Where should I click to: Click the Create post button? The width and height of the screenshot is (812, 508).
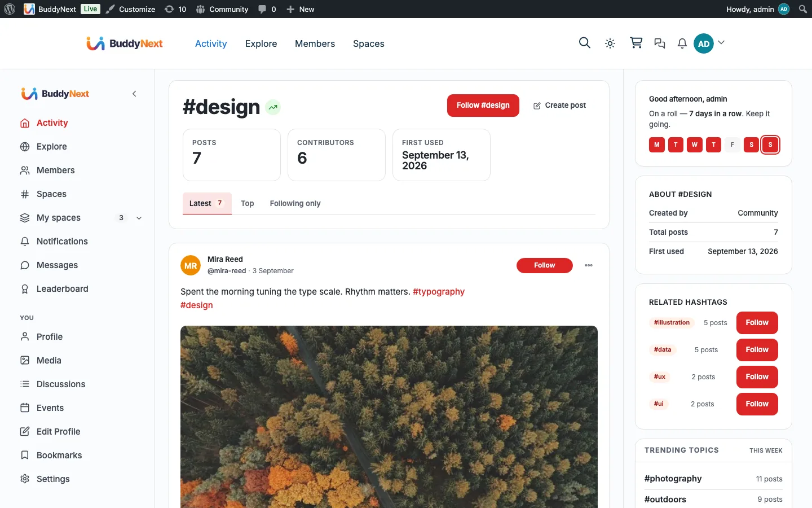559,106
